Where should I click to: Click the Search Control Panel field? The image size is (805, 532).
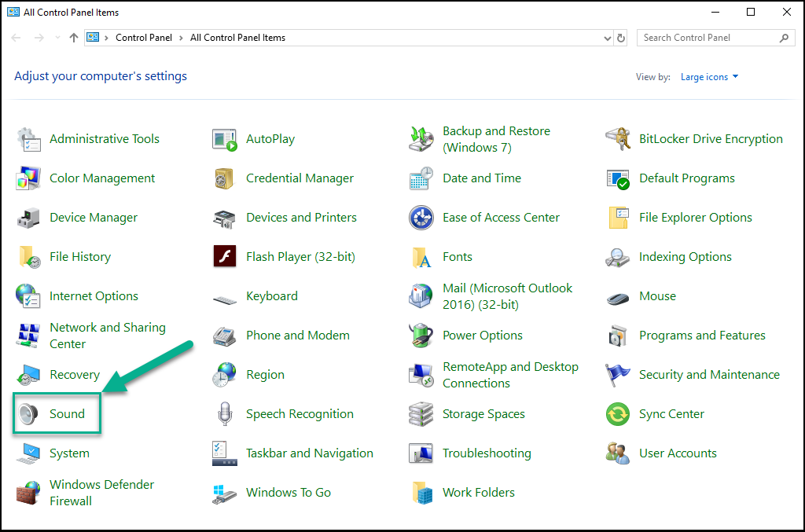coord(708,38)
